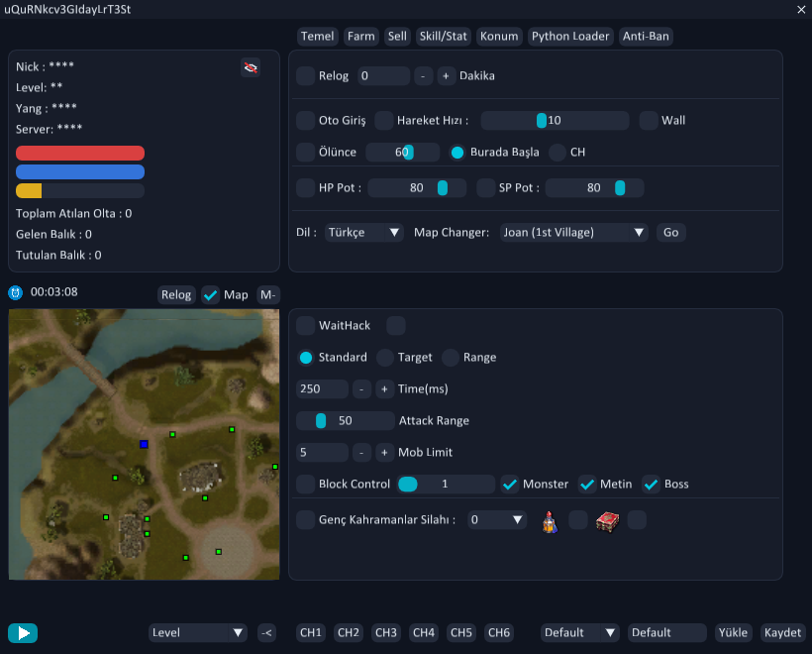Uncheck the Map checkbox
The height and width of the screenshot is (654, 812).
coord(210,295)
